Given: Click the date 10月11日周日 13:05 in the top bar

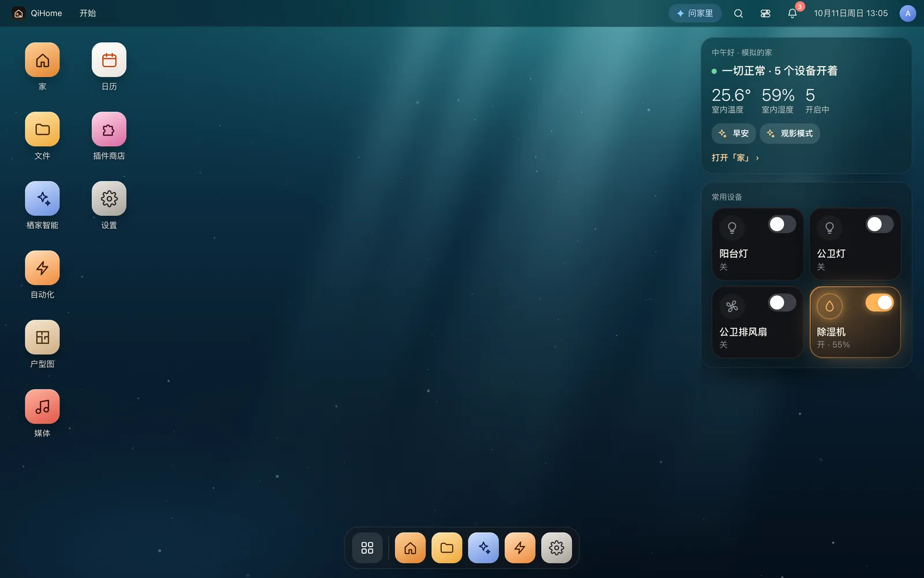Looking at the screenshot, I should click(x=851, y=13).
